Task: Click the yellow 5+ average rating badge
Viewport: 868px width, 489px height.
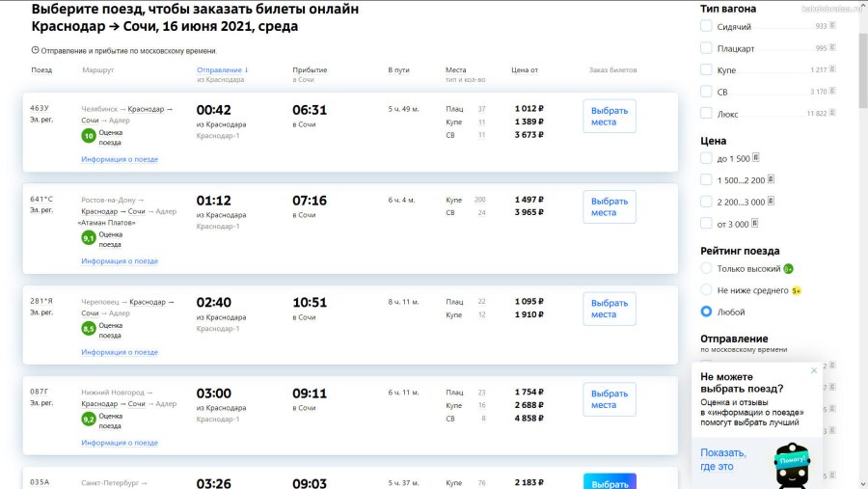Action: click(x=797, y=290)
